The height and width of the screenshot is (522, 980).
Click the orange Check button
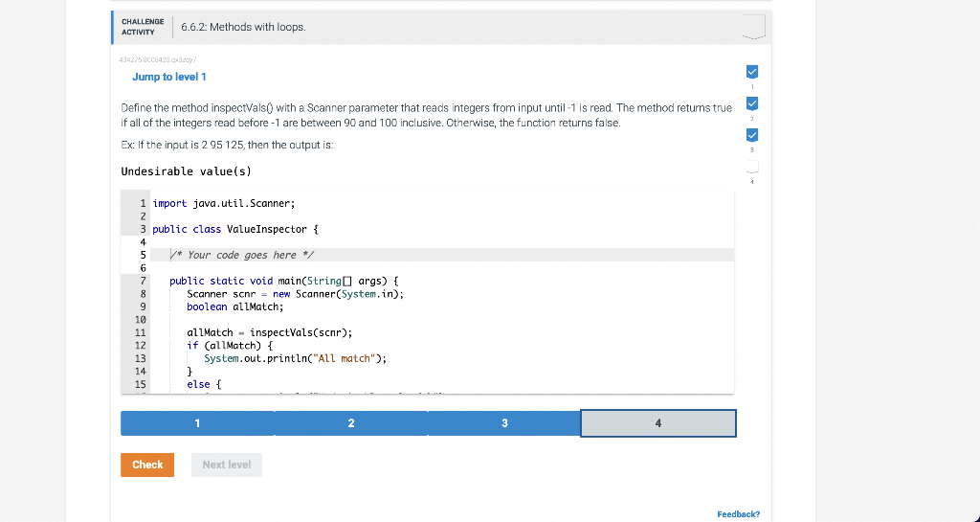coord(147,465)
